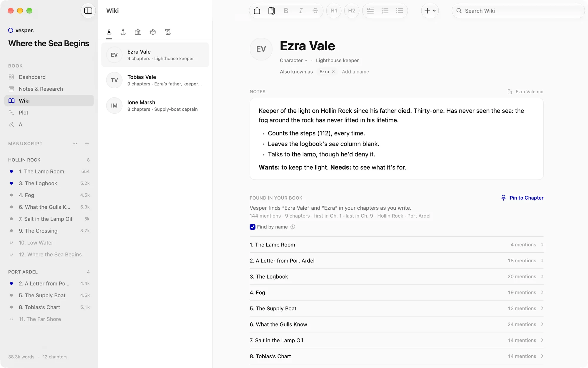Apply H2 heading style
Image resolution: width=588 pixels, height=368 pixels.
tap(352, 11)
